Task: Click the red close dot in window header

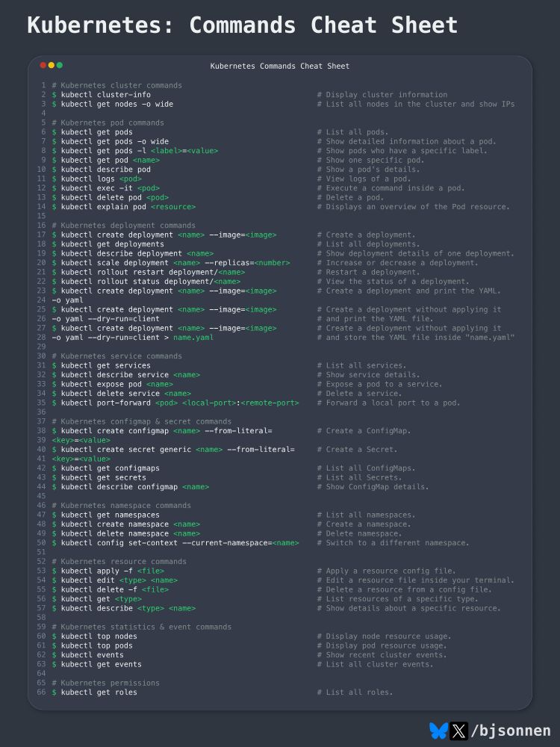Action: tap(43, 65)
